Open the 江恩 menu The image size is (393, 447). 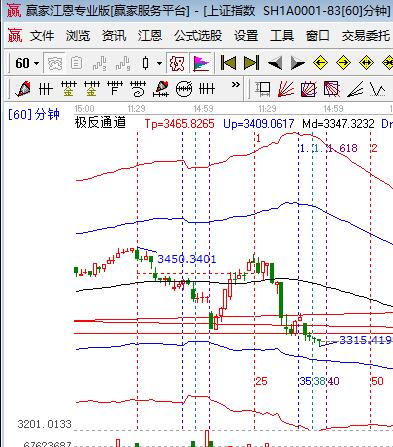150,36
